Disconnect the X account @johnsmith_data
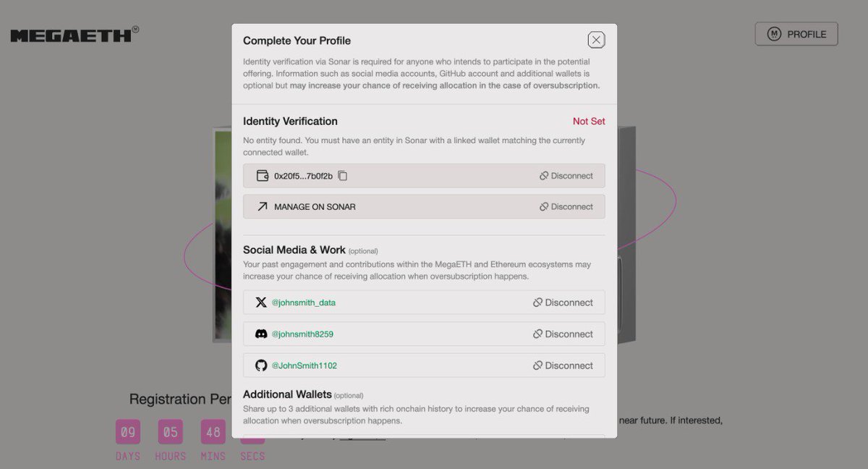 point(563,303)
